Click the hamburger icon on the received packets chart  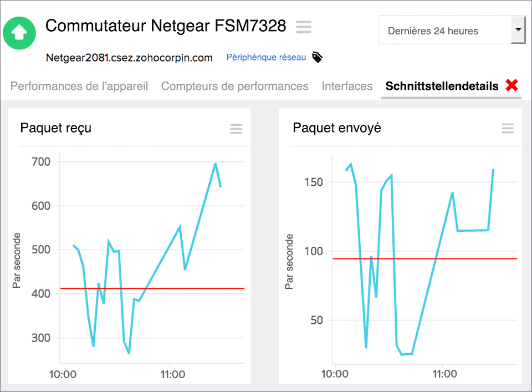tap(236, 129)
